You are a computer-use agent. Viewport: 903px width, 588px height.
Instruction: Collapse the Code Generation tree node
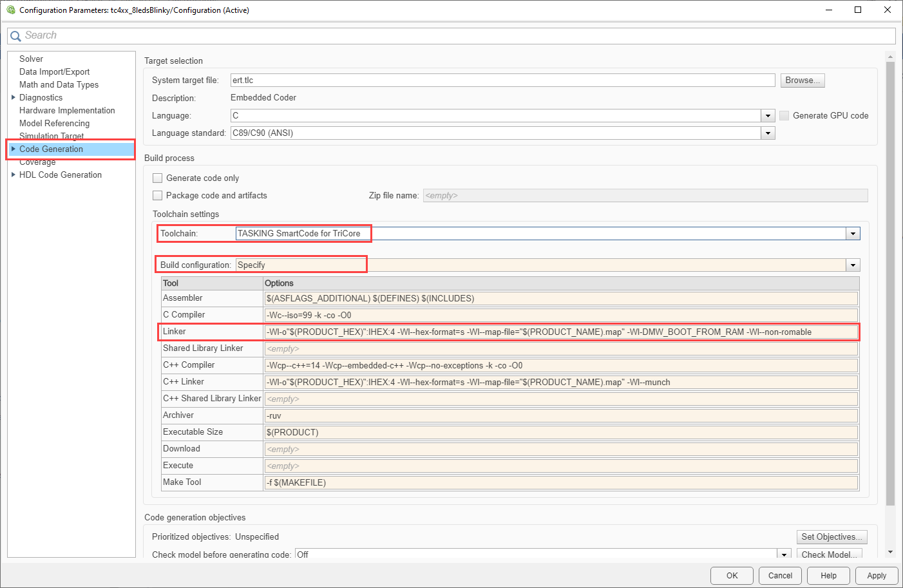(14, 149)
